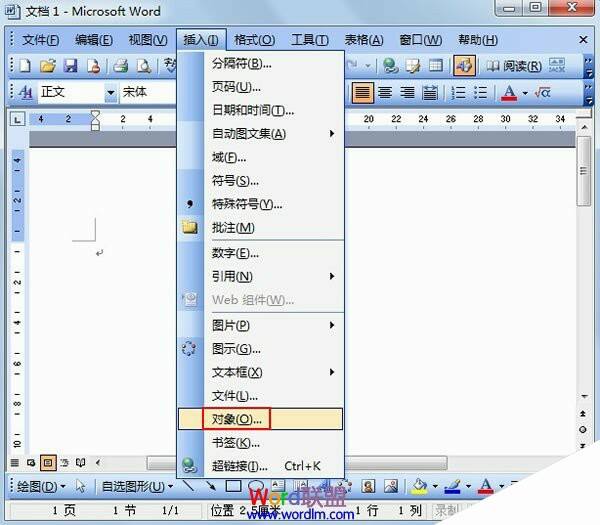
Task: Draw a rectangle shape tool
Action: click(233, 486)
